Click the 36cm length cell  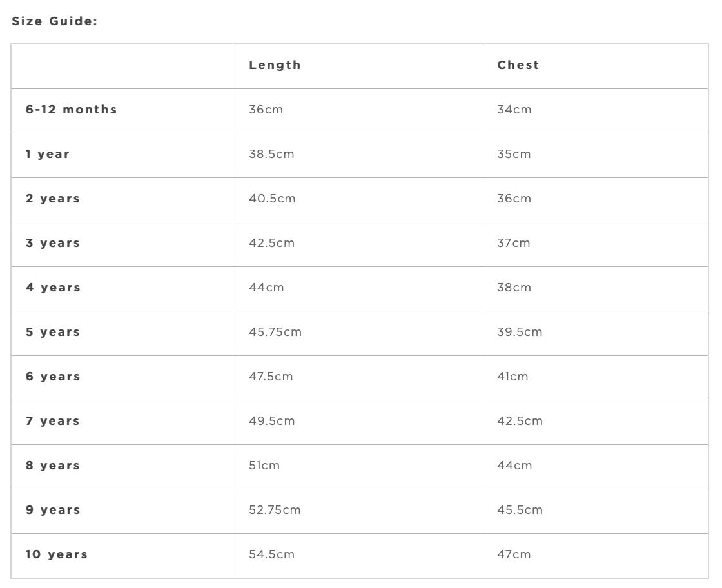click(x=266, y=110)
